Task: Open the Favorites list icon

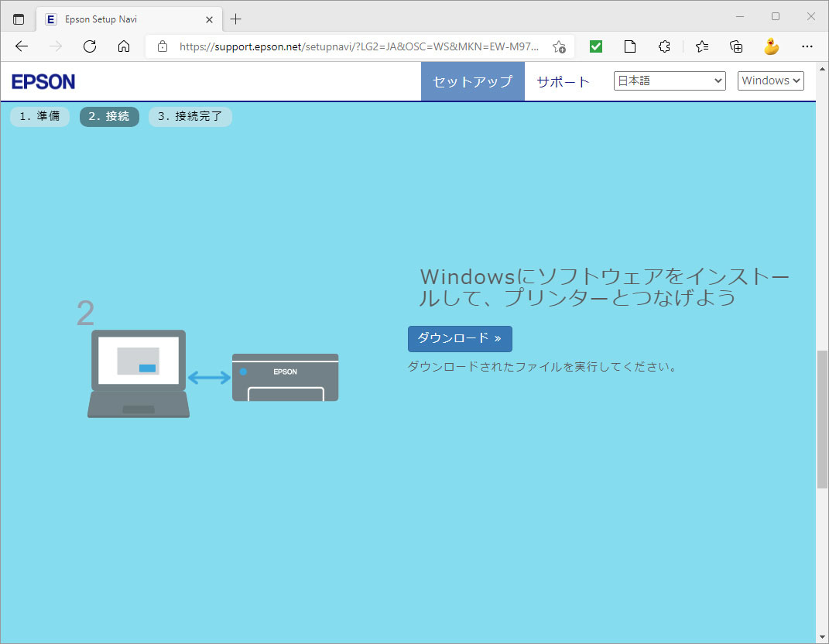Action: click(702, 46)
